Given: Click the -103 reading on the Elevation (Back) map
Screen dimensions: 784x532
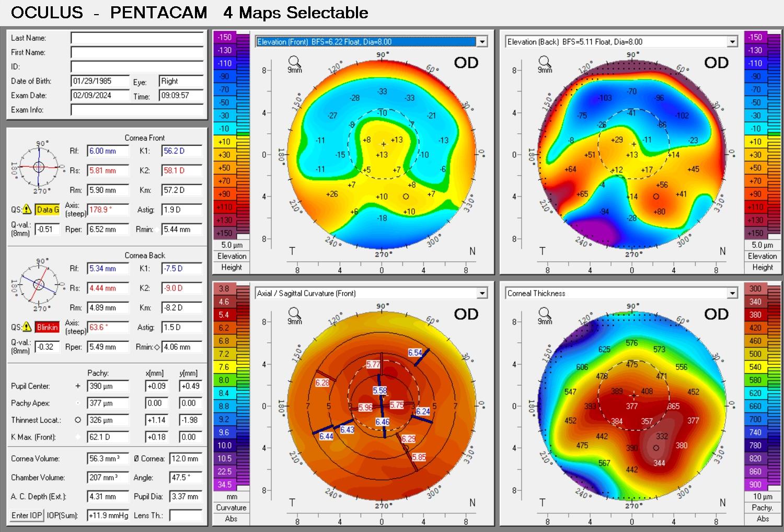Looking at the screenshot, I should 605,98.
